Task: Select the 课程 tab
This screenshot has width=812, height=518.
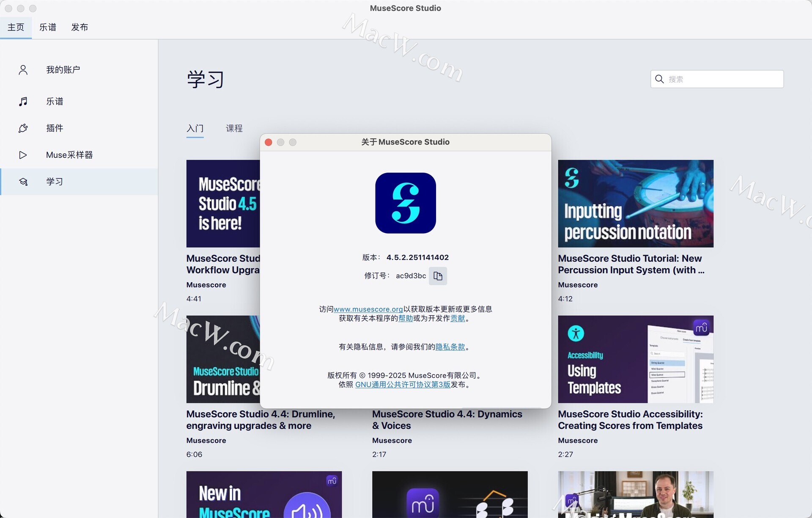Action: click(x=234, y=129)
